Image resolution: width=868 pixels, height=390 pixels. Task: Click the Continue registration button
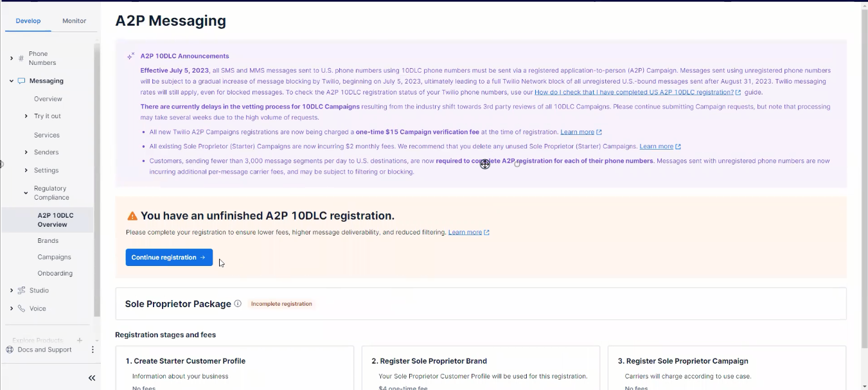pos(168,256)
